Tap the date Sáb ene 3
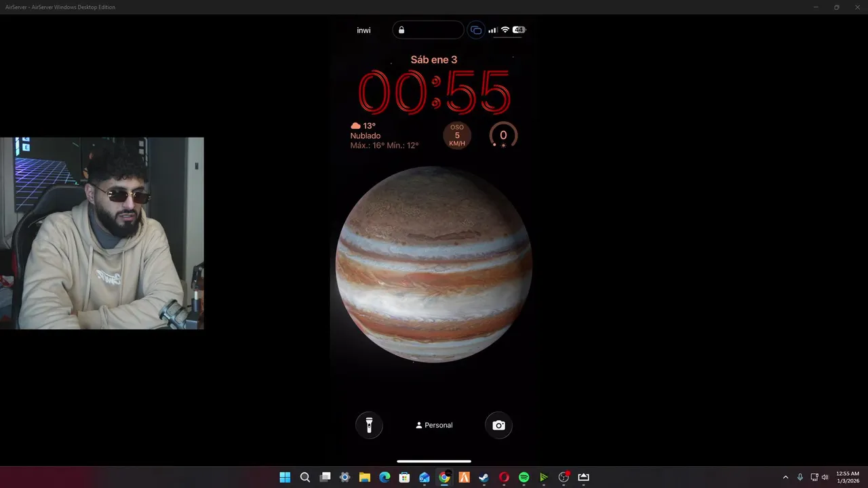 click(x=434, y=60)
